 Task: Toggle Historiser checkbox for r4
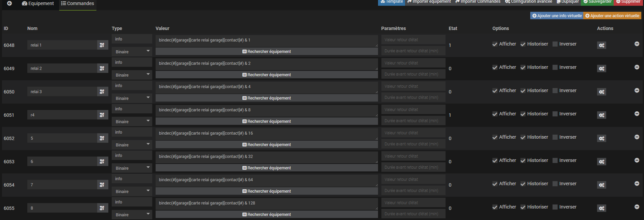pyautogui.click(x=523, y=114)
